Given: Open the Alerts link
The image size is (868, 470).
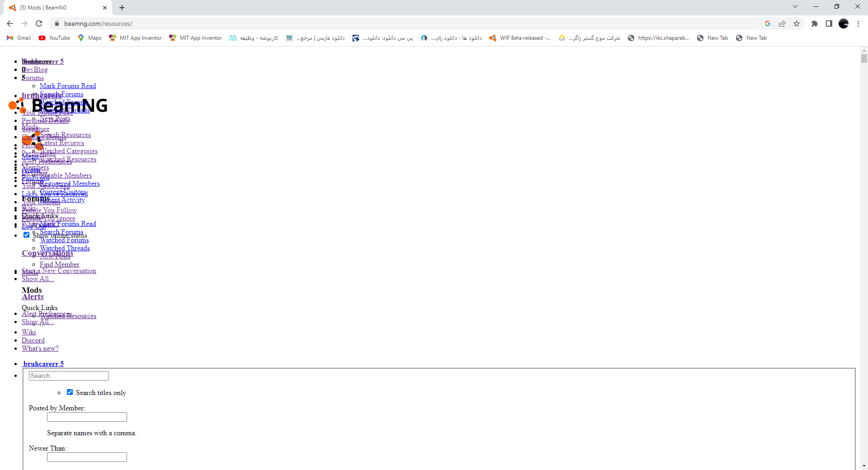Looking at the screenshot, I should 33,296.
